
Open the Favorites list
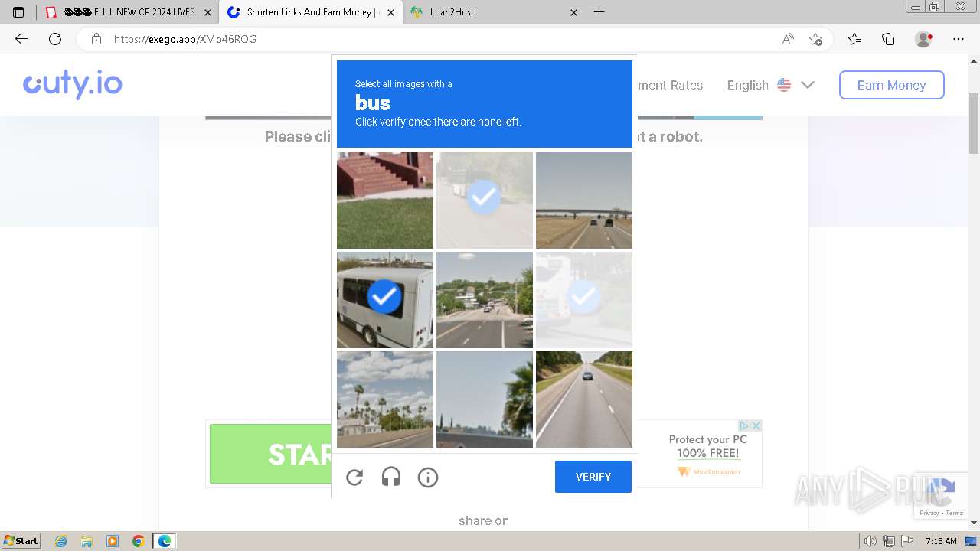click(854, 39)
